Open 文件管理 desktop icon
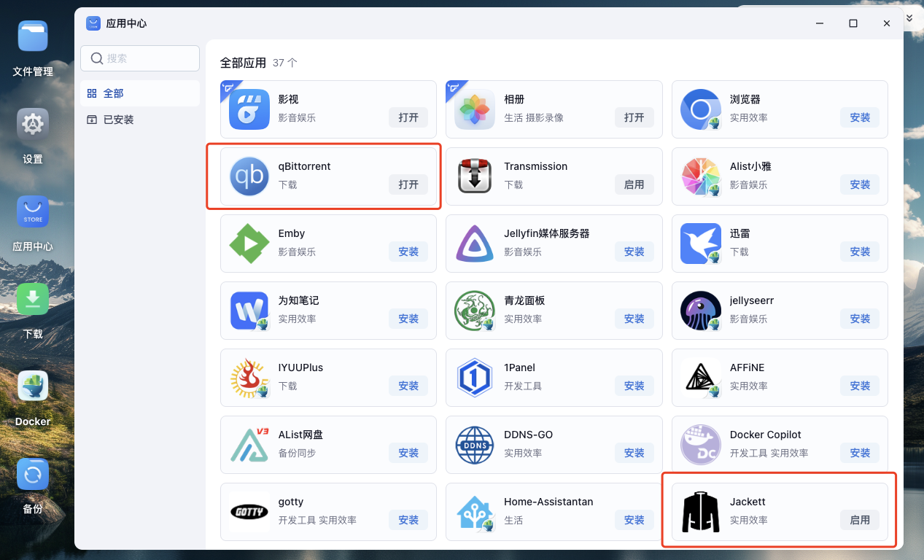Screen dimensions: 924x560 33,36
